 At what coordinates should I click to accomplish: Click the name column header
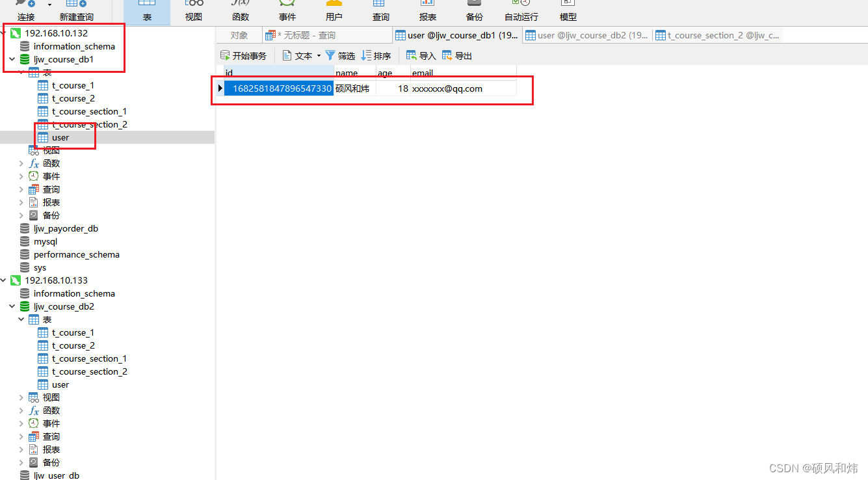point(355,73)
